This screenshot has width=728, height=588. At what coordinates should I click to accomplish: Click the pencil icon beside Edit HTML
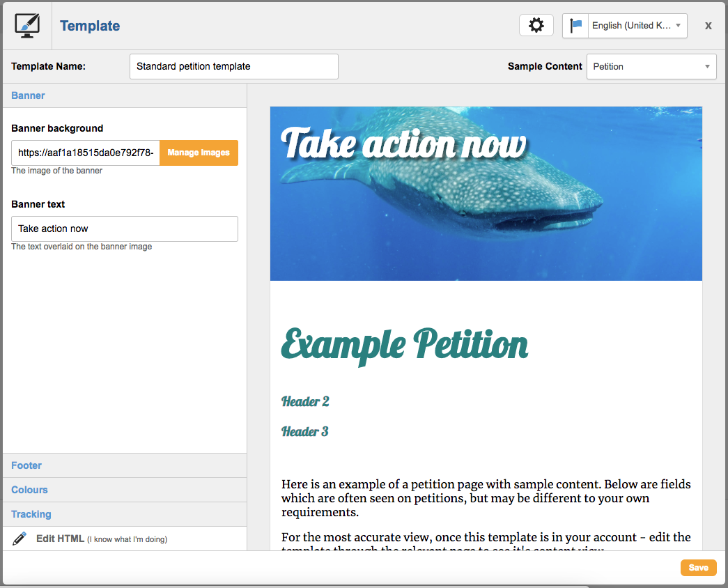pyautogui.click(x=20, y=539)
